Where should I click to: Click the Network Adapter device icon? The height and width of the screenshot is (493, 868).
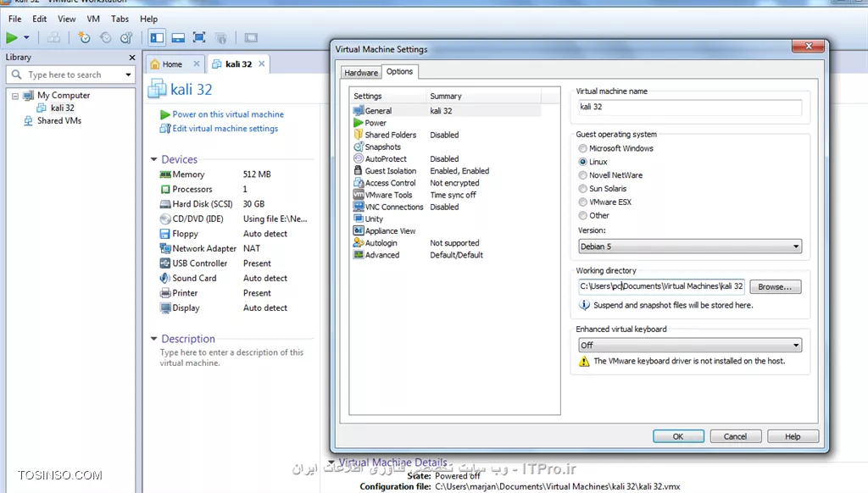(x=165, y=248)
